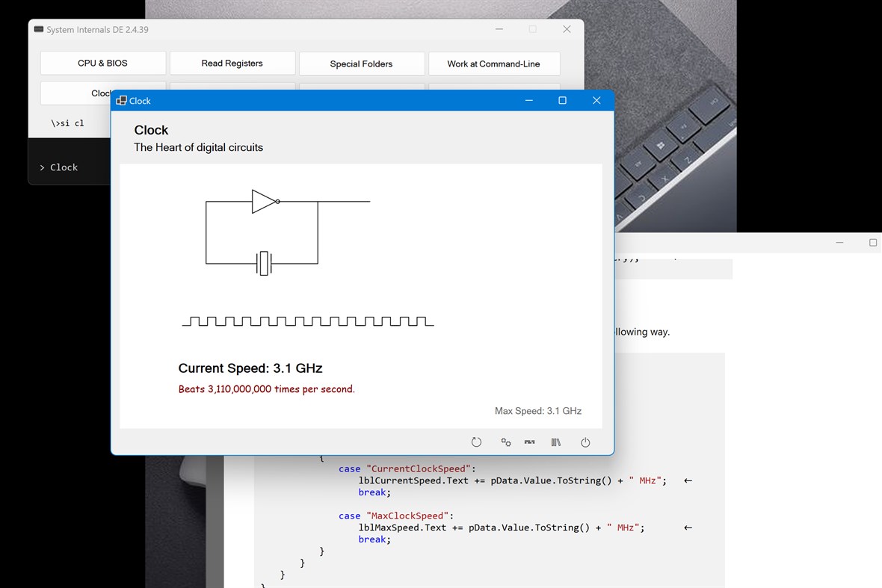Select the dashed signal icon in Clock footer
This screenshot has height=588, width=882.
(529, 442)
